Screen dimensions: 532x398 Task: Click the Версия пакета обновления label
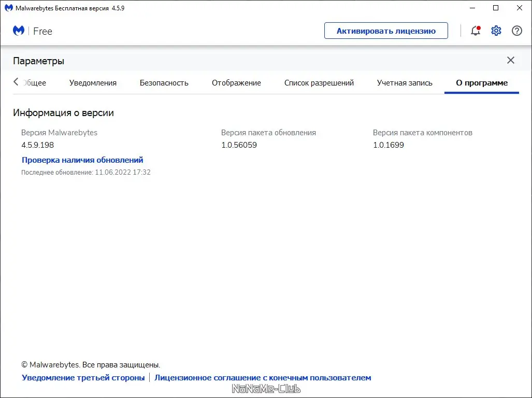[269, 133]
